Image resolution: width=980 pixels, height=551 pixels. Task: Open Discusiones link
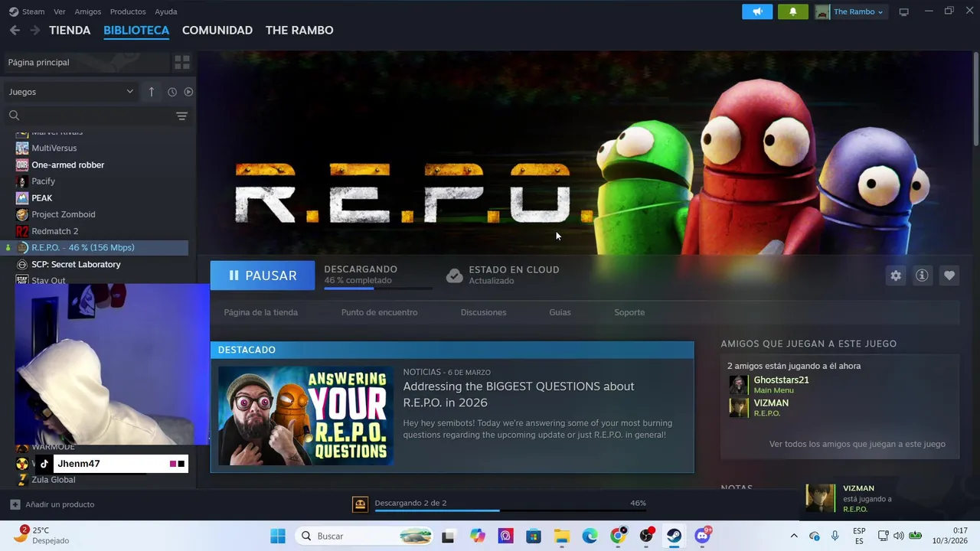pyautogui.click(x=484, y=312)
